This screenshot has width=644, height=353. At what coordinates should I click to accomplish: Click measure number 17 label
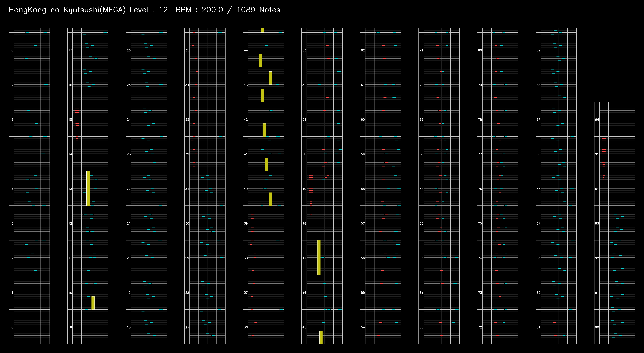click(x=70, y=50)
